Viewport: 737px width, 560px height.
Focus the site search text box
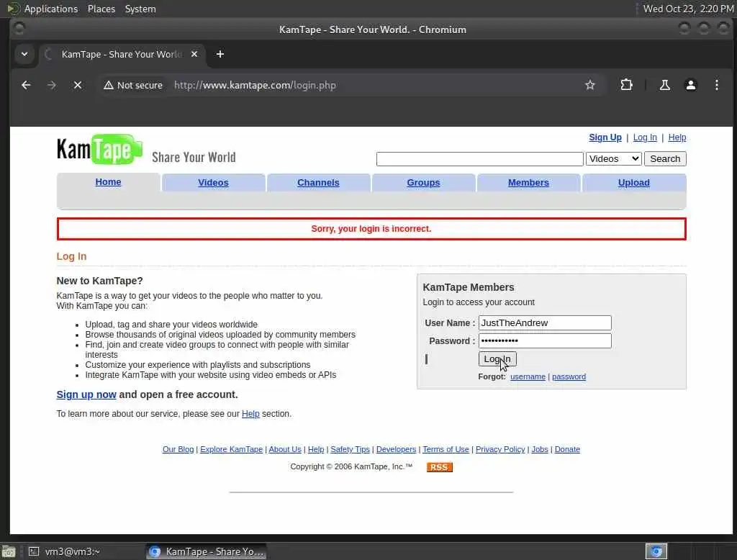[x=479, y=159]
